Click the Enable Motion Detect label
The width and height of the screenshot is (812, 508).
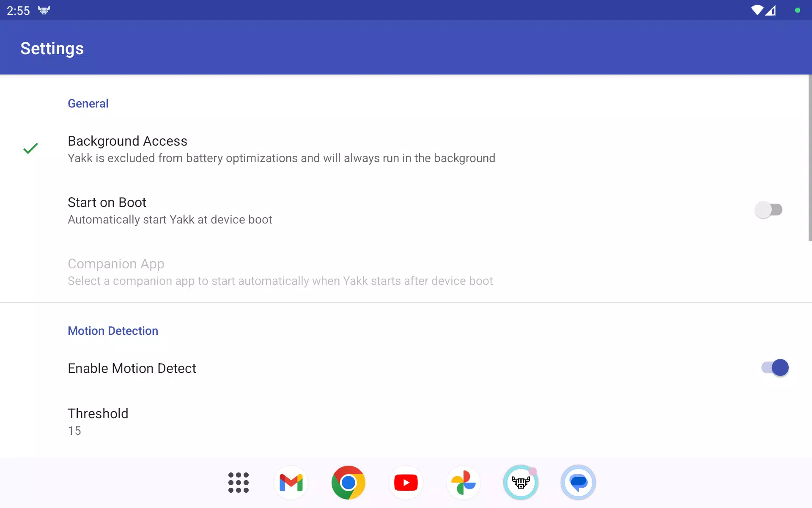(x=132, y=368)
